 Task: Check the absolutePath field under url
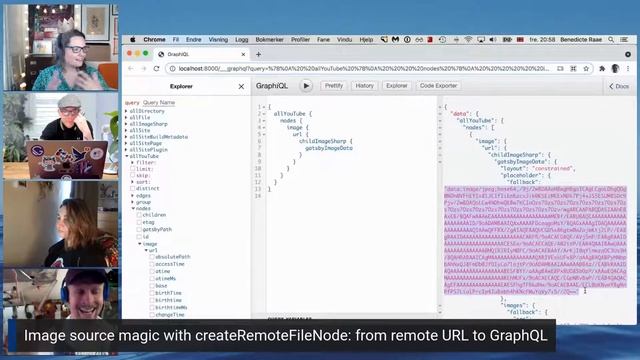pos(152,257)
